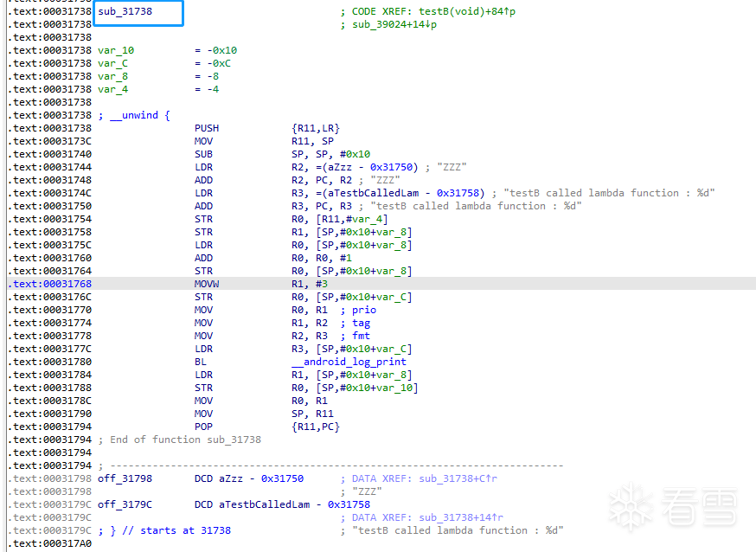Image resolution: width=756 pixels, height=552 pixels.
Task: Click address .text:0003173C
Action: pyautogui.click(x=49, y=141)
